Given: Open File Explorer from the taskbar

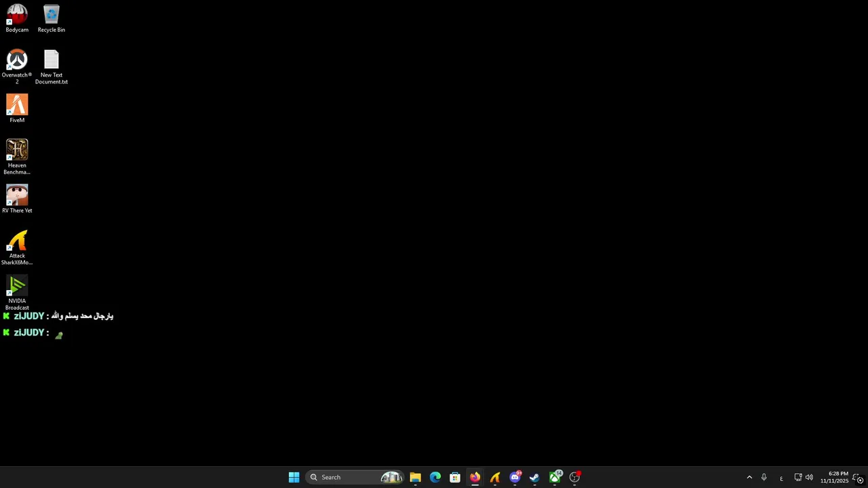Looking at the screenshot, I should coord(415,477).
